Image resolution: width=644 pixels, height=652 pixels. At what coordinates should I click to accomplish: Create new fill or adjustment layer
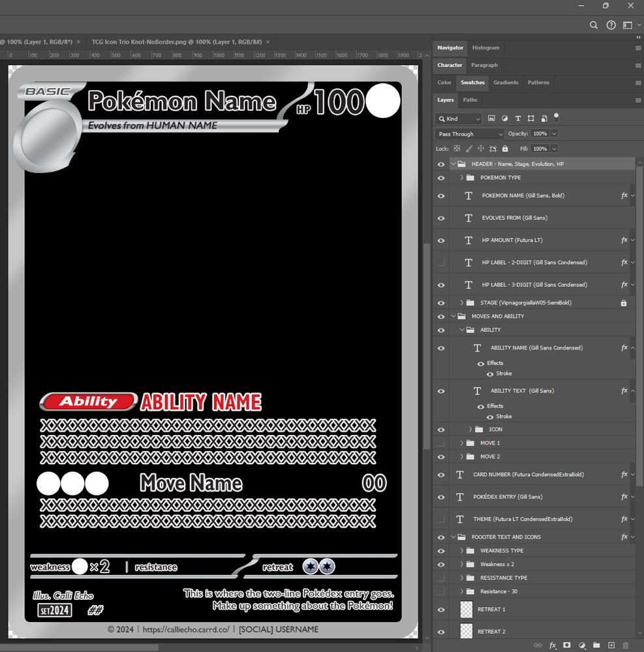click(581, 645)
